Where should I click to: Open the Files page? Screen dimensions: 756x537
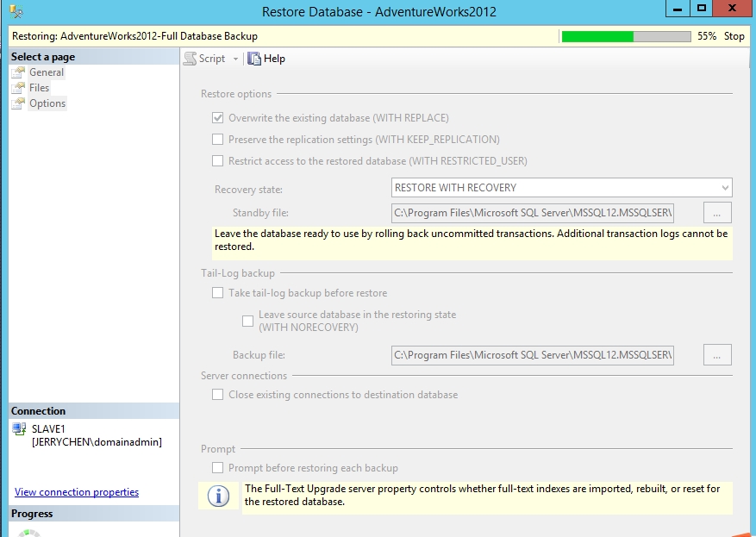coord(39,88)
